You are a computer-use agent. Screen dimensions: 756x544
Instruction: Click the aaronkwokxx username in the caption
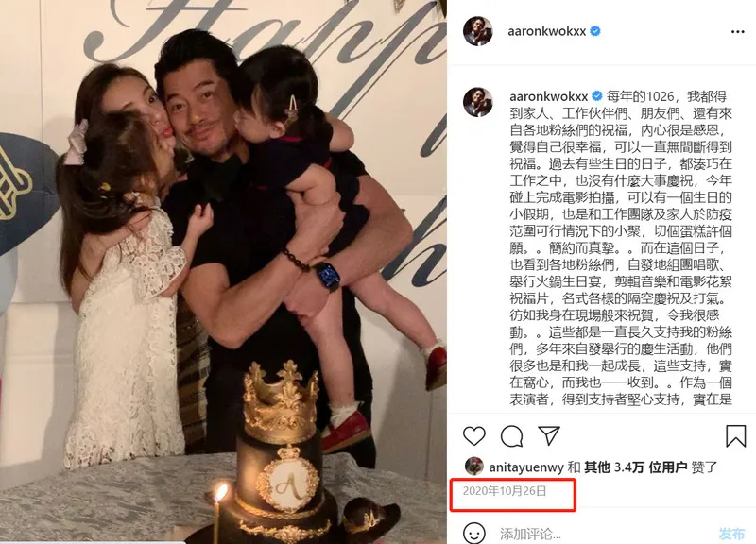[x=549, y=96]
